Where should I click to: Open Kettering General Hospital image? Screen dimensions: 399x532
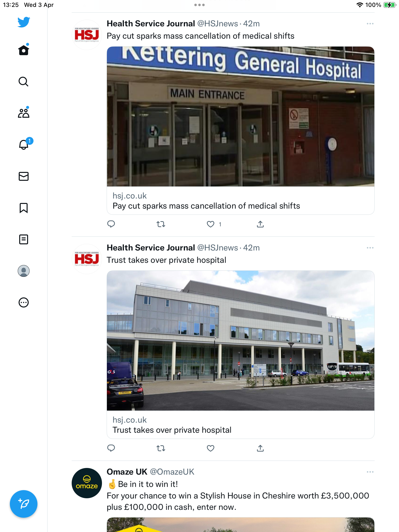(240, 116)
